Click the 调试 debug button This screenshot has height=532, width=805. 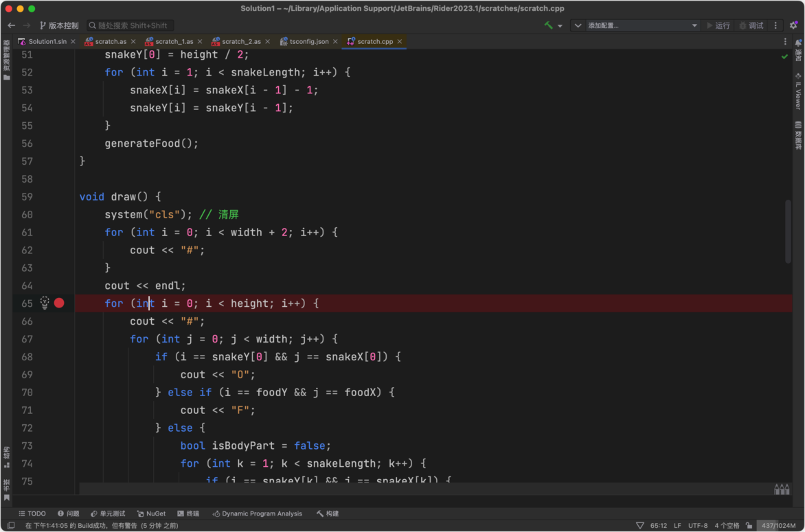click(x=751, y=25)
